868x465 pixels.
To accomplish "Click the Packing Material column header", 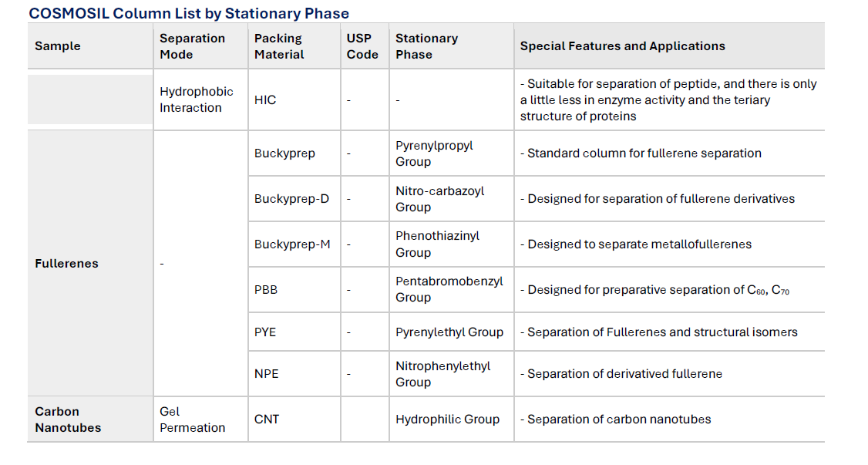I will (279, 46).
